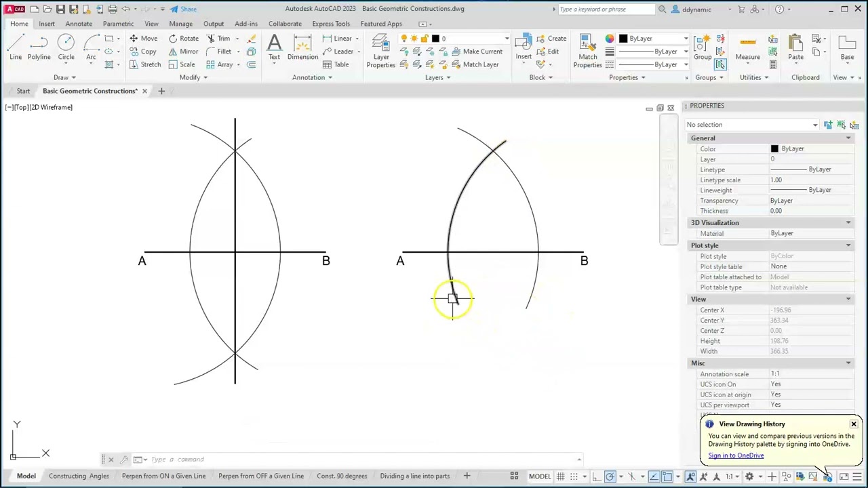
Task: Toggle MODEL space button in status bar
Action: click(x=540, y=476)
